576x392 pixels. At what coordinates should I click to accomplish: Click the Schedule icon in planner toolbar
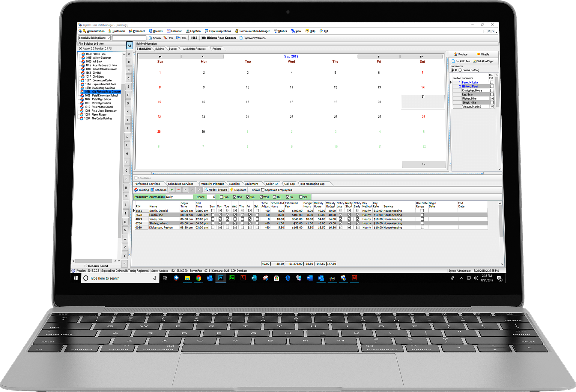click(152, 190)
